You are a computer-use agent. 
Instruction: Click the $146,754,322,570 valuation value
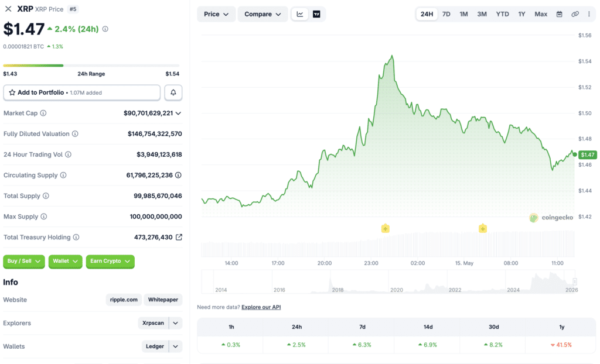pos(155,134)
